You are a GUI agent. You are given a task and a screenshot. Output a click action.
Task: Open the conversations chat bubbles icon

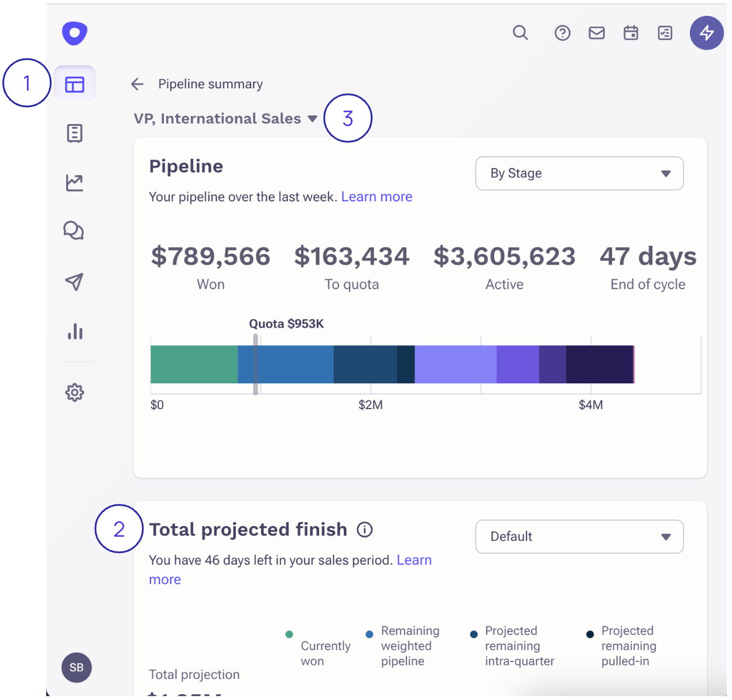[x=74, y=231]
